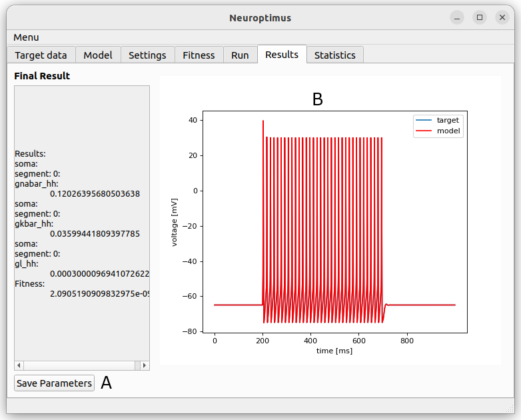This screenshot has width=521, height=420.
Task: Click the window resize grip corner
Action: [510, 409]
